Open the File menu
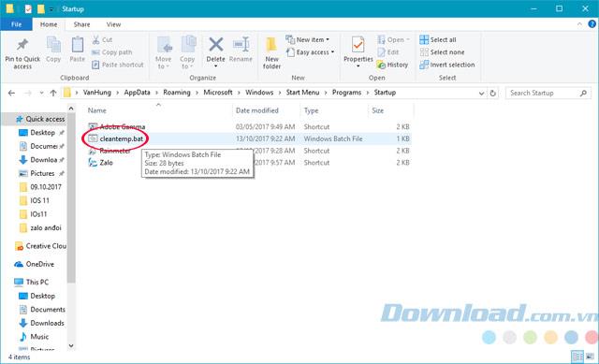599x364 pixels. (16, 24)
